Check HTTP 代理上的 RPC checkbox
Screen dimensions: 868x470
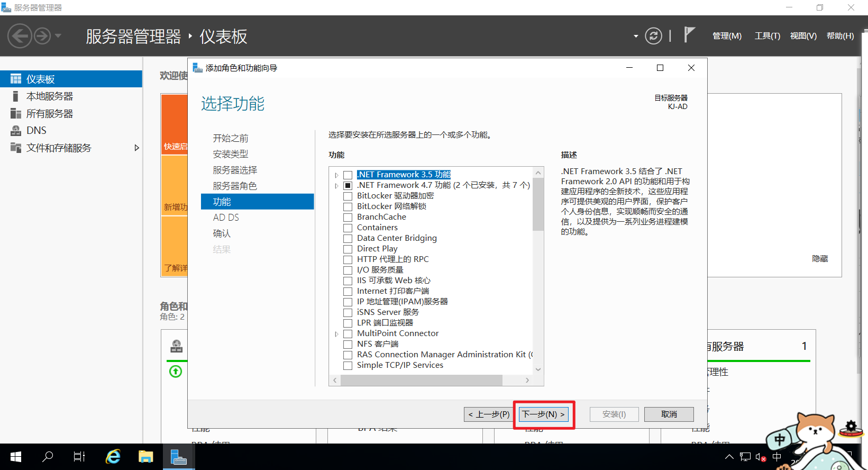coord(348,259)
